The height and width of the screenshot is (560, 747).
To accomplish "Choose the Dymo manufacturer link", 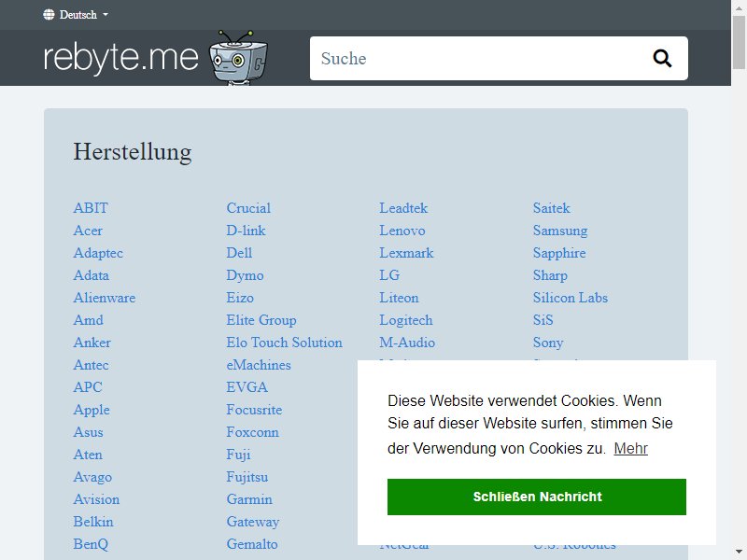I will click(245, 275).
